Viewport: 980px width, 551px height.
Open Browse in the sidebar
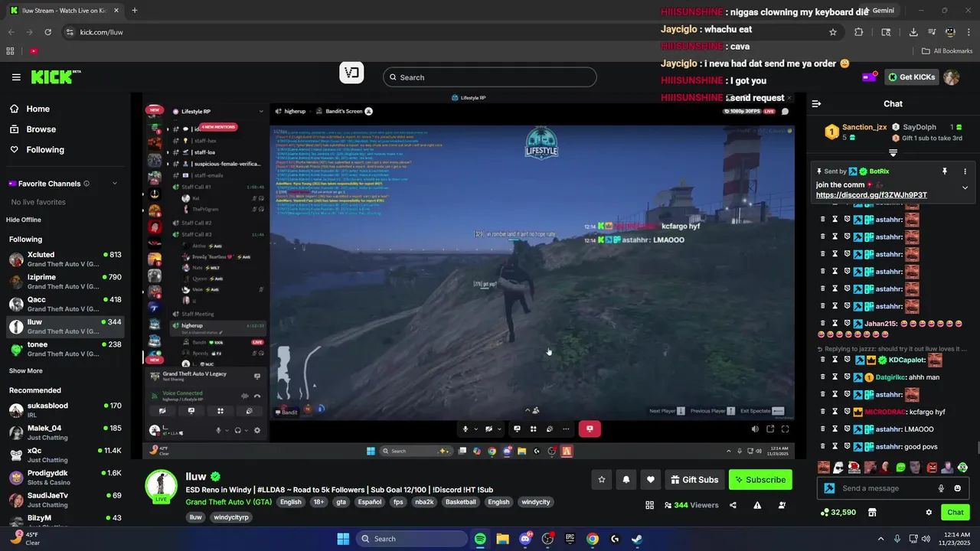tap(33, 129)
